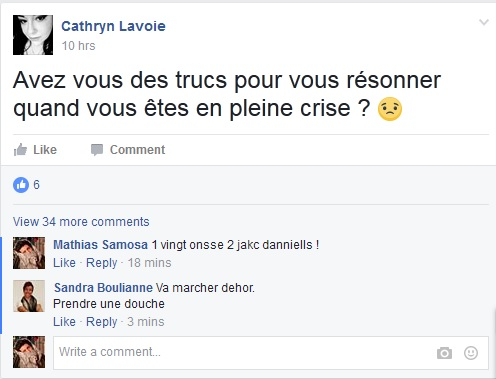The image size is (496, 379).
Task: Open the emoji smiley picker icon
Action: (x=471, y=353)
